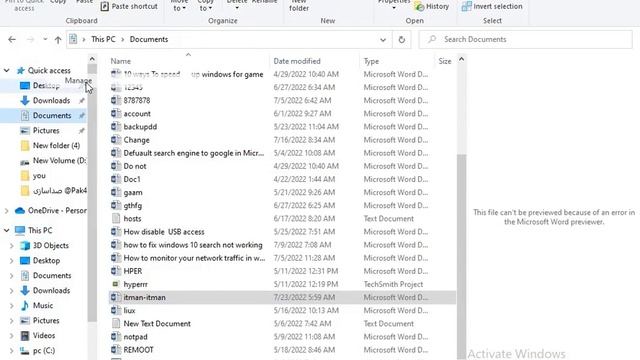640x360 pixels.
Task: Click the Search Documents field
Action: [x=526, y=40]
